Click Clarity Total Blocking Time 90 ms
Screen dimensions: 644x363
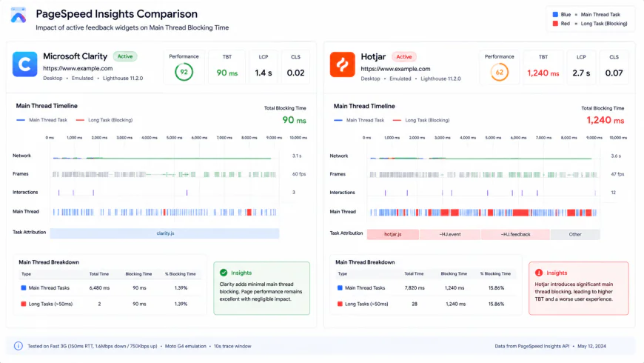tap(294, 120)
